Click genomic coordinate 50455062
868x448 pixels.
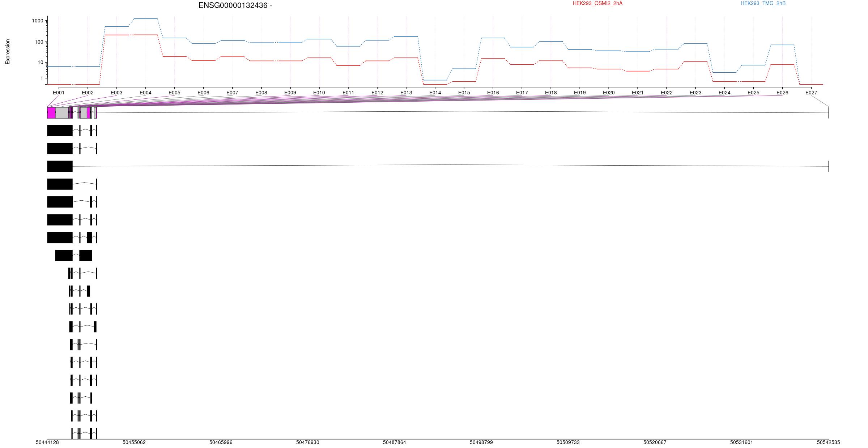pos(134,442)
